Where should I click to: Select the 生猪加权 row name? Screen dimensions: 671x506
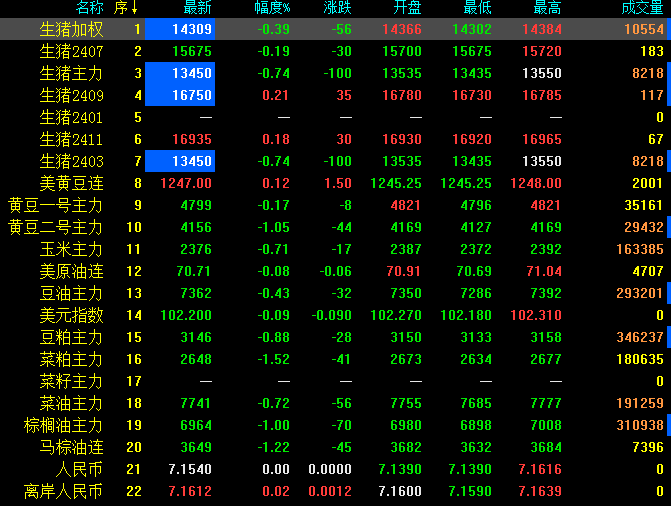[x=71, y=30]
